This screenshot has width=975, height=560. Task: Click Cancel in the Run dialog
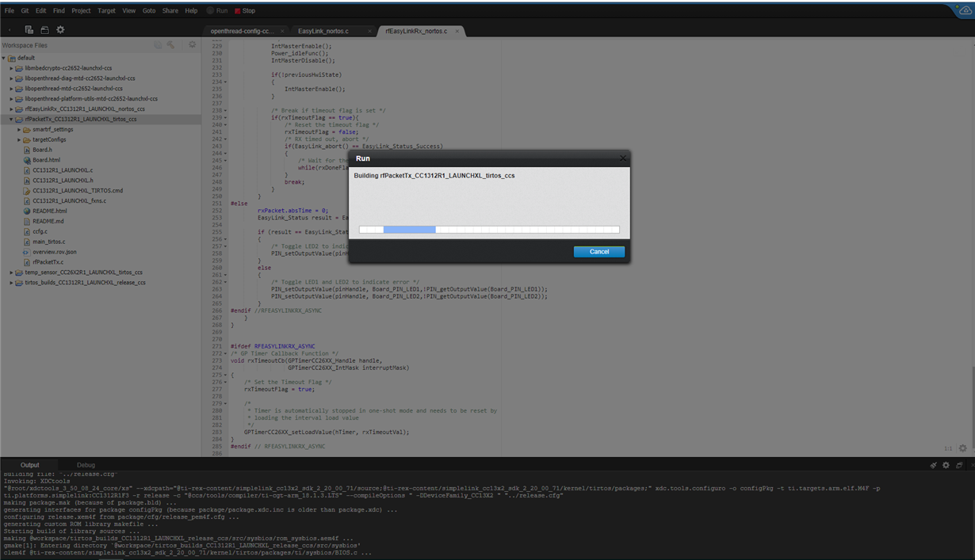[x=598, y=251]
